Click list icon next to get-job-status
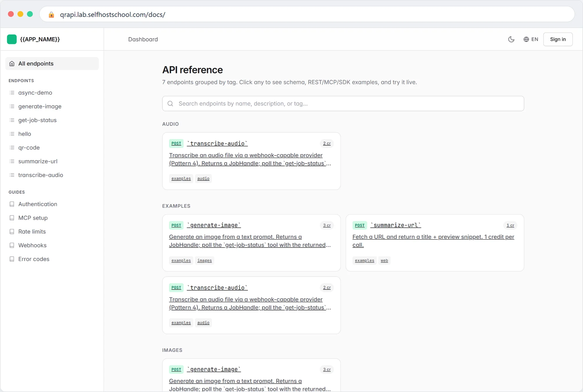Viewport: 583px width, 392px height. 12,120
